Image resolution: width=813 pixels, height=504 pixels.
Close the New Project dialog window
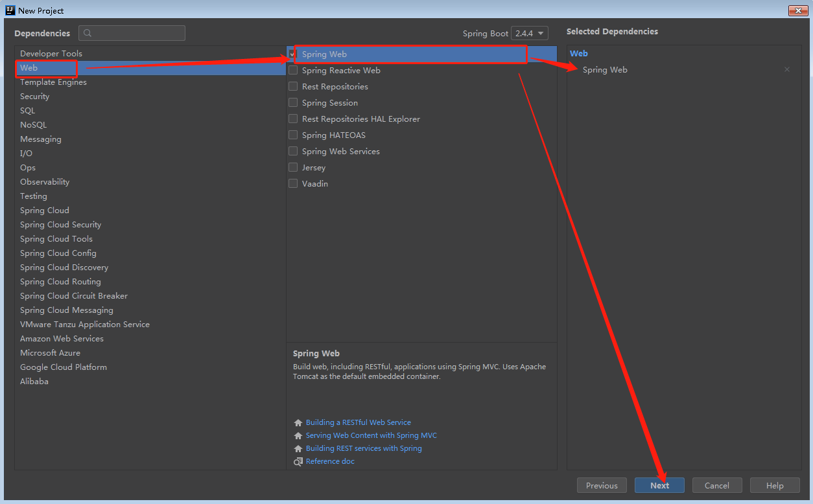(x=797, y=10)
